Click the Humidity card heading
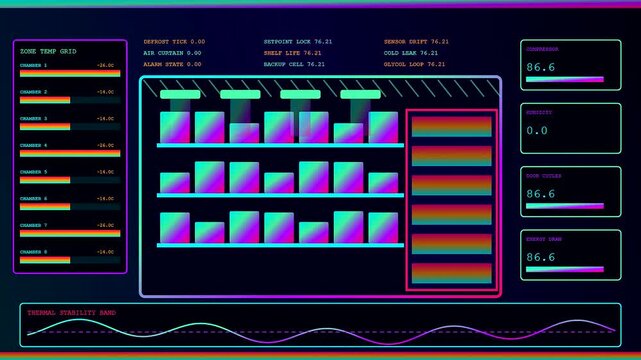Image resolution: width=641 pixels, height=360 pixels. click(x=539, y=112)
